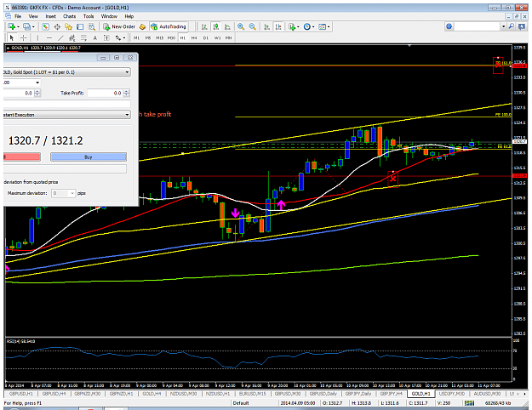The height and width of the screenshot is (410, 532).
Task: Select the draw trendline tool
Action: click(60, 37)
